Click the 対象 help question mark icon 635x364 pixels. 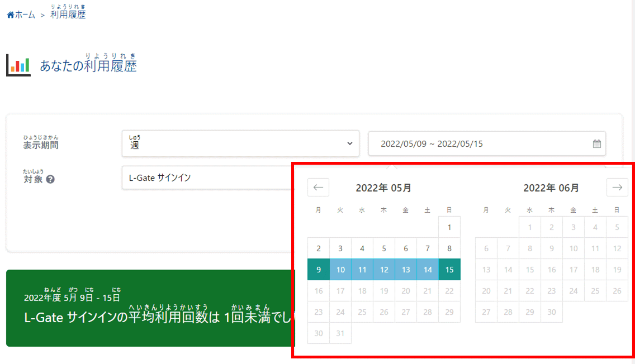(50, 179)
